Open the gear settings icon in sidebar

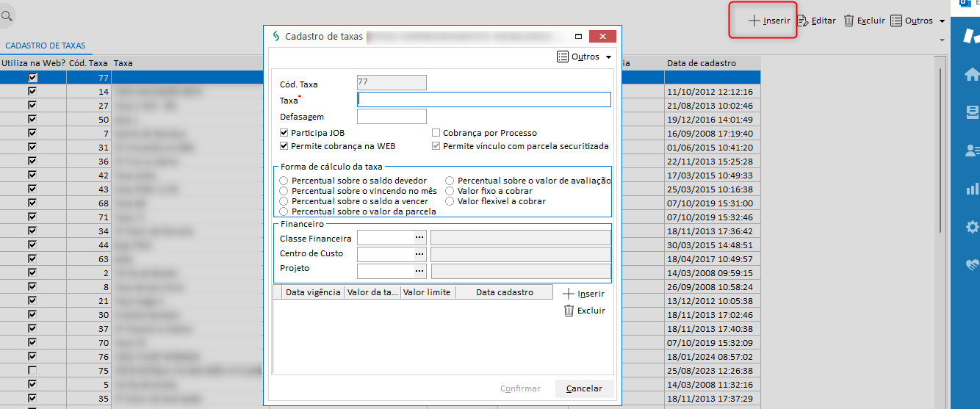(971, 226)
